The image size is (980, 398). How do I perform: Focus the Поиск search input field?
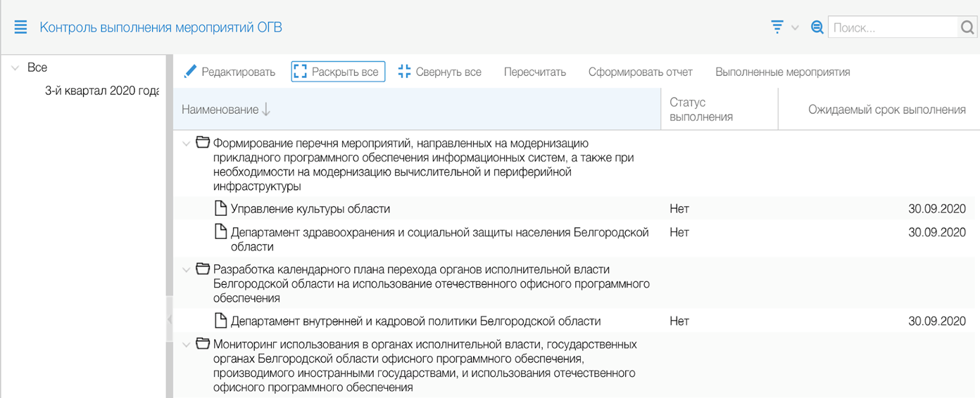pos(892,27)
